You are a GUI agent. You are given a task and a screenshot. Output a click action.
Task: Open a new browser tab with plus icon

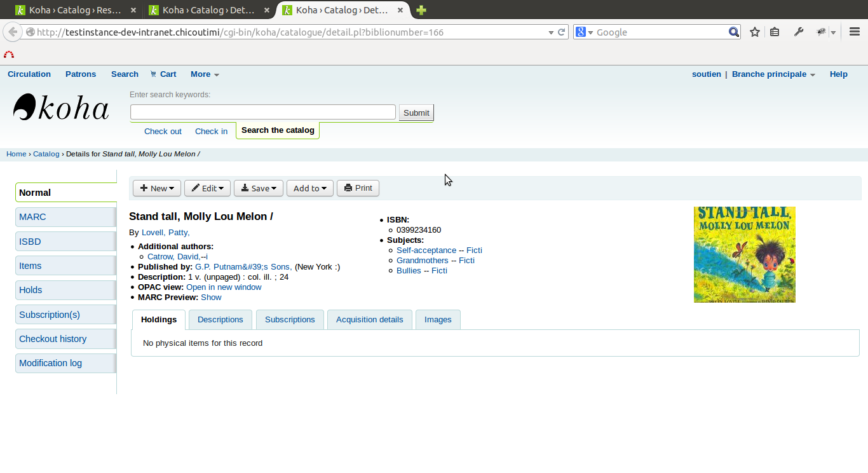[421, 10]
